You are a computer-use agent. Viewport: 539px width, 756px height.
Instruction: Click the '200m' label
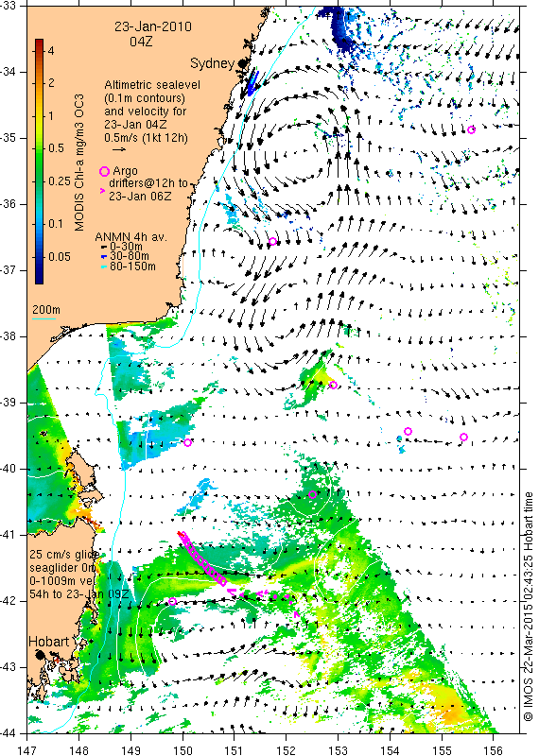(x=46, y=310)
